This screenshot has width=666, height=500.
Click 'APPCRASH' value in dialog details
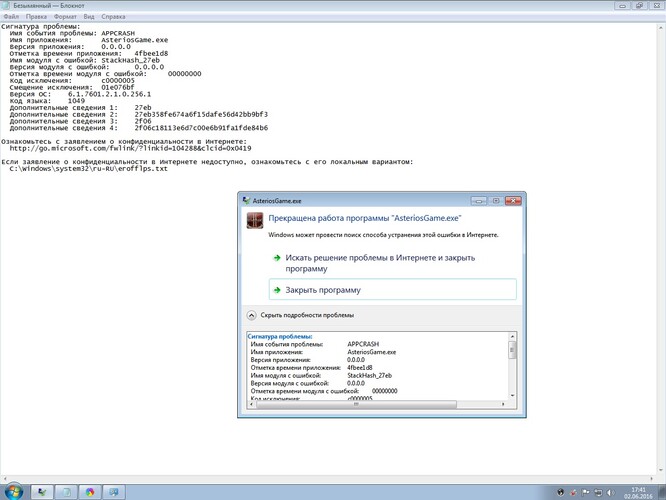pyautogui.click(x=363, y=344)
